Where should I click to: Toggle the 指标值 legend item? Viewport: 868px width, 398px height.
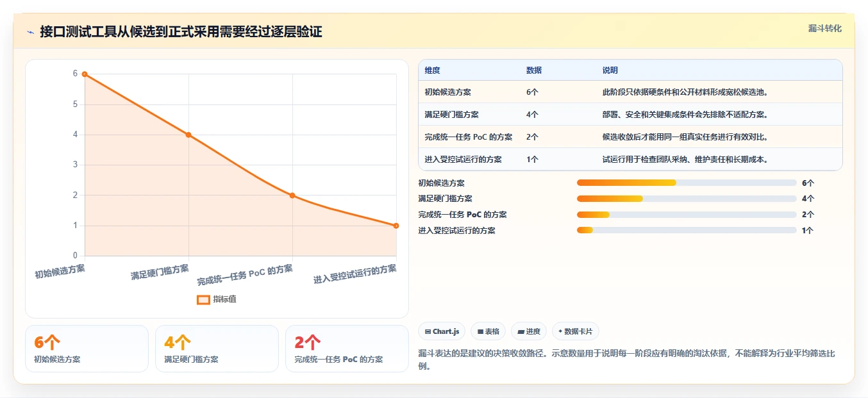[217, 299]
